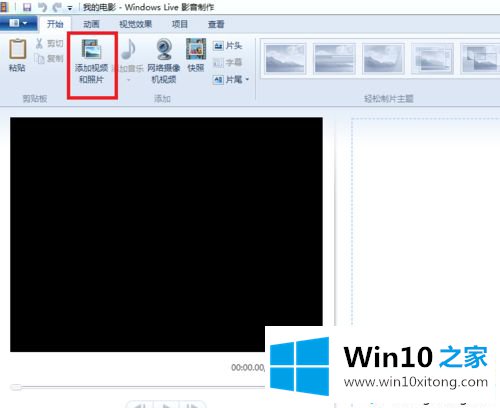Select the first AutoMovie theme thumbnail
Image resolution: width=500 pixels, height=408 pixels.
click(285, 59)
